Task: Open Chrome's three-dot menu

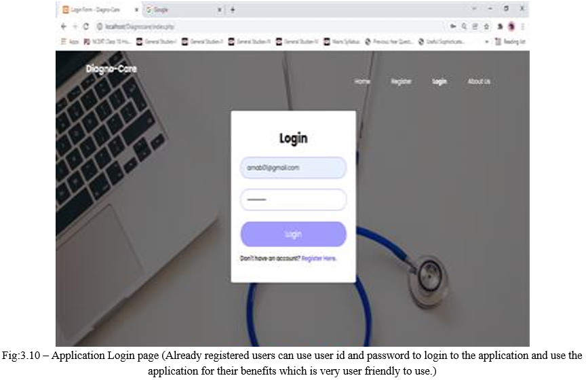Action: [522, 26]
